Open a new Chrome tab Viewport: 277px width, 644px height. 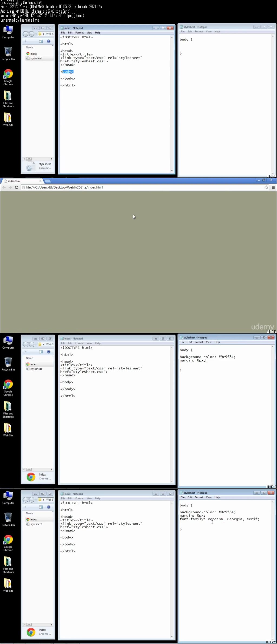[48, 181]
